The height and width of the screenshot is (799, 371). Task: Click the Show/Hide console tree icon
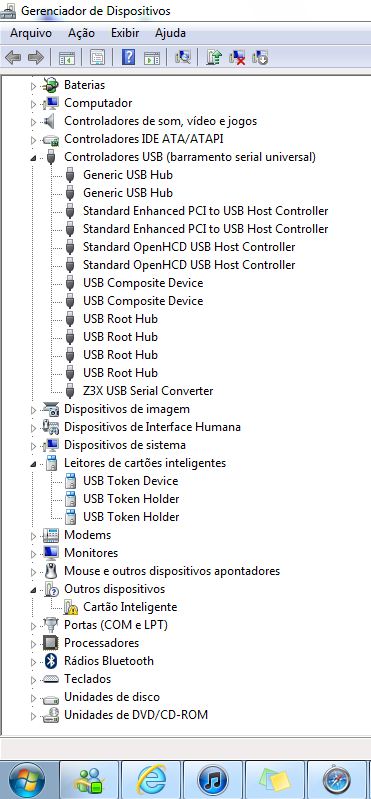[66, 57]
